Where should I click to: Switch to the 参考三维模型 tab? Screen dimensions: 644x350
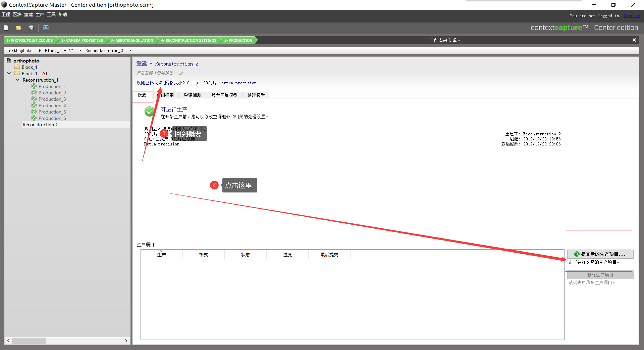(x=224, y=95)
